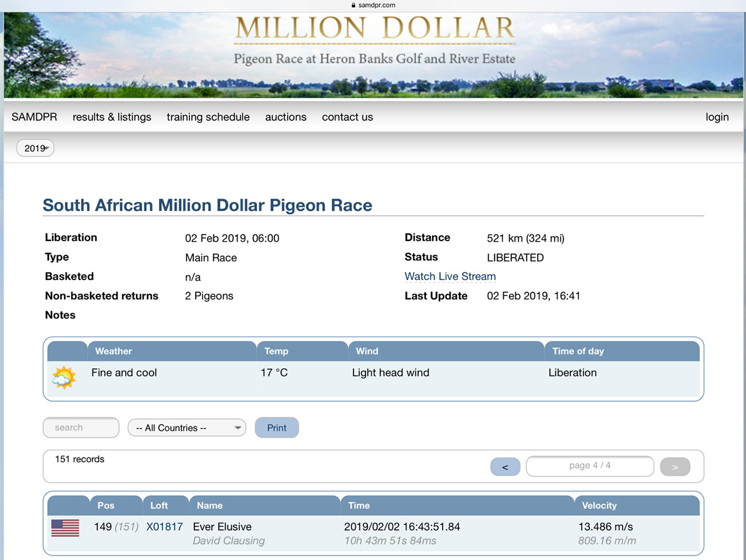
Task: Click the login link
Action: coord(717,117)
